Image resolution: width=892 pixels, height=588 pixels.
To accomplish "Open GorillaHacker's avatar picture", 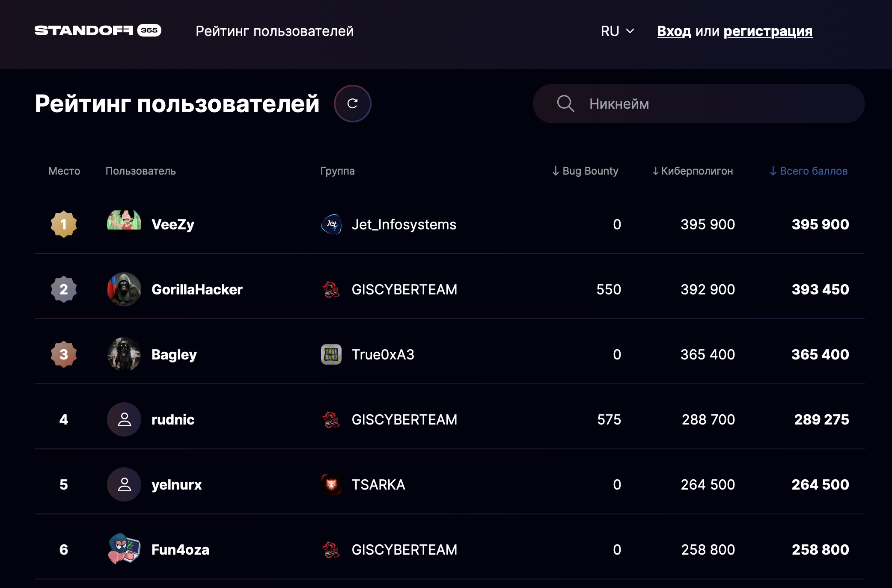I will (124, 289).
